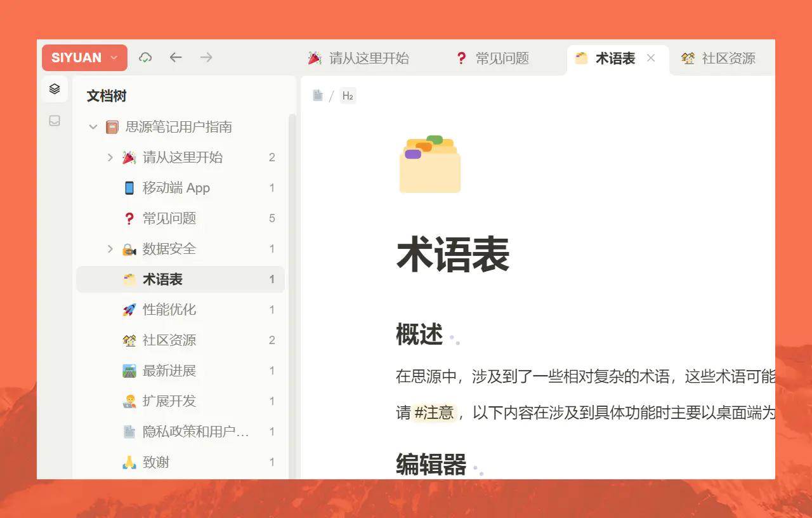Click the technologist icon beside 扩展开发
This screenshot has width=812, height=518.
pos(129,401)
